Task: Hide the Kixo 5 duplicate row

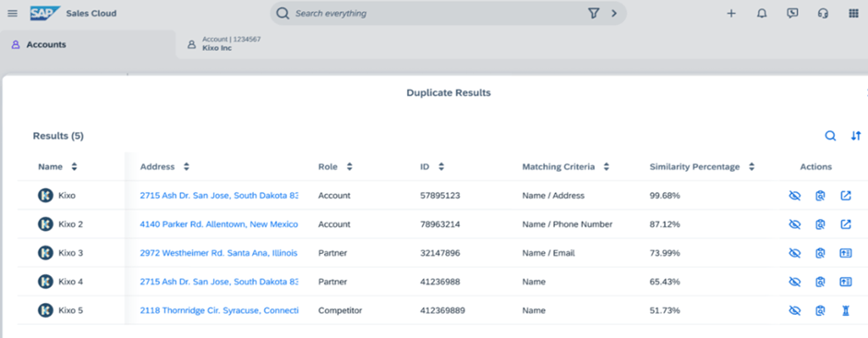Action: click(795, 310)
